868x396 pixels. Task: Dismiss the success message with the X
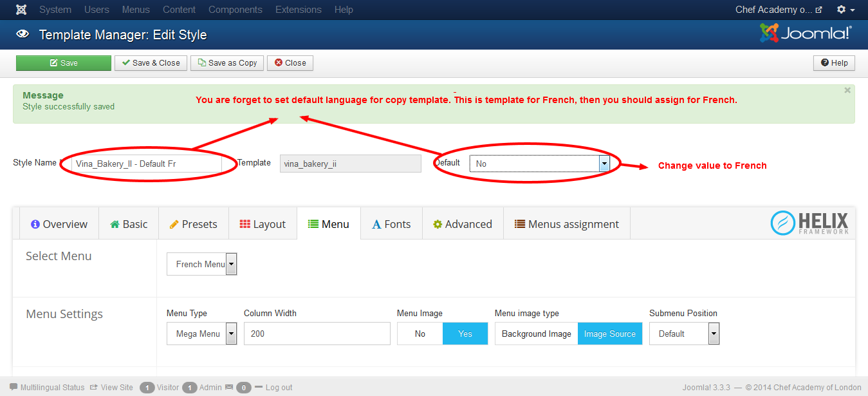[847, 90]
